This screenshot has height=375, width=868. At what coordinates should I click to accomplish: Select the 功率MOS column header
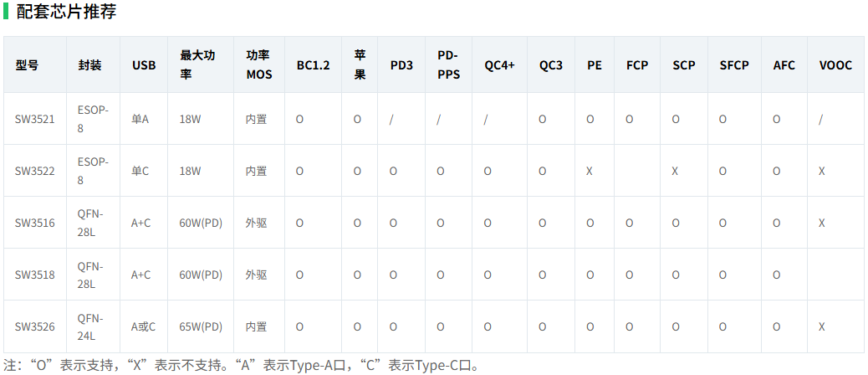[259, 64]
